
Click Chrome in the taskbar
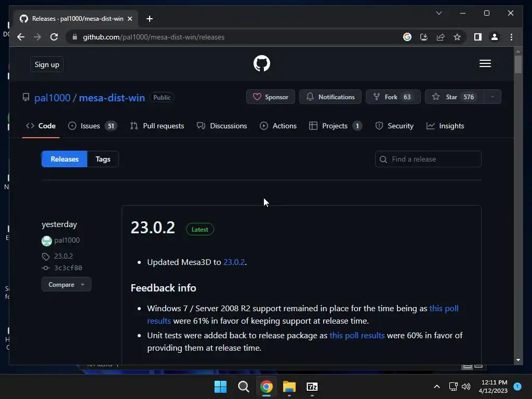267,387
